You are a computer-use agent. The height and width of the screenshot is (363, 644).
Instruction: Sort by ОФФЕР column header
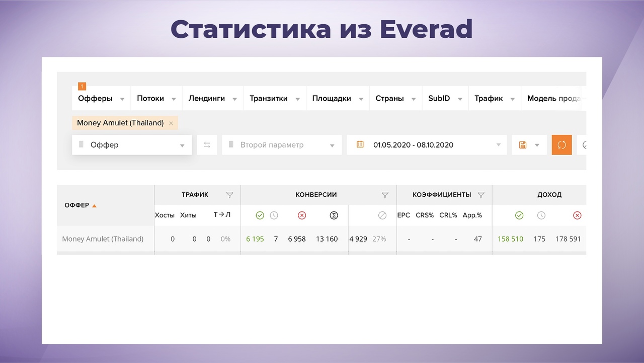pos(80,205)
